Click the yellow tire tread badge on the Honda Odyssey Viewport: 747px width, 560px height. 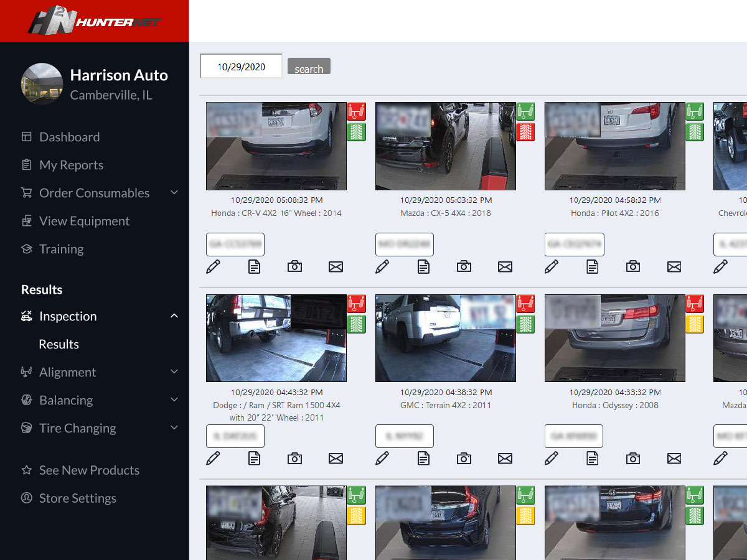tap(695, 324)
